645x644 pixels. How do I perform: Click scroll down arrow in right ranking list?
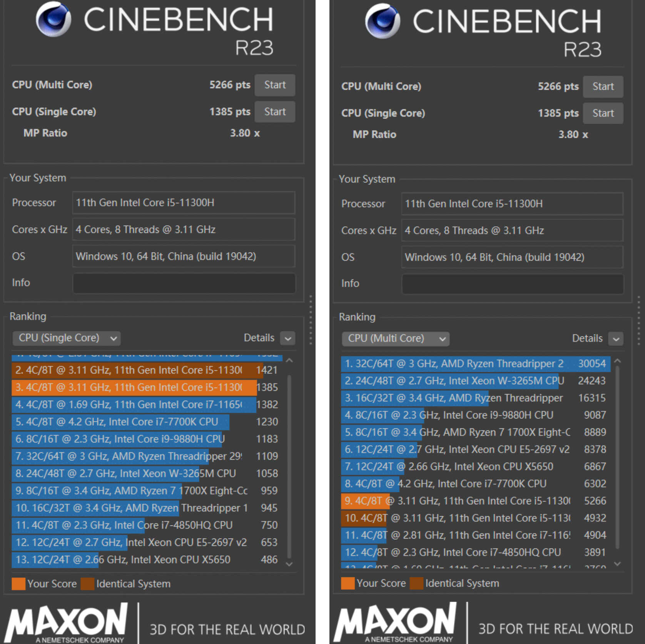point(618,564)
